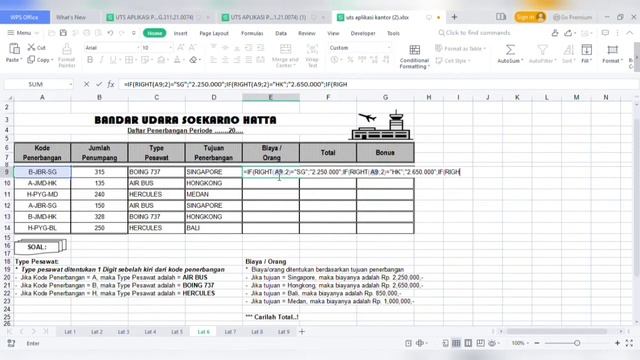
Task: Toggle Bold formatting
Action: coord(90,60)
